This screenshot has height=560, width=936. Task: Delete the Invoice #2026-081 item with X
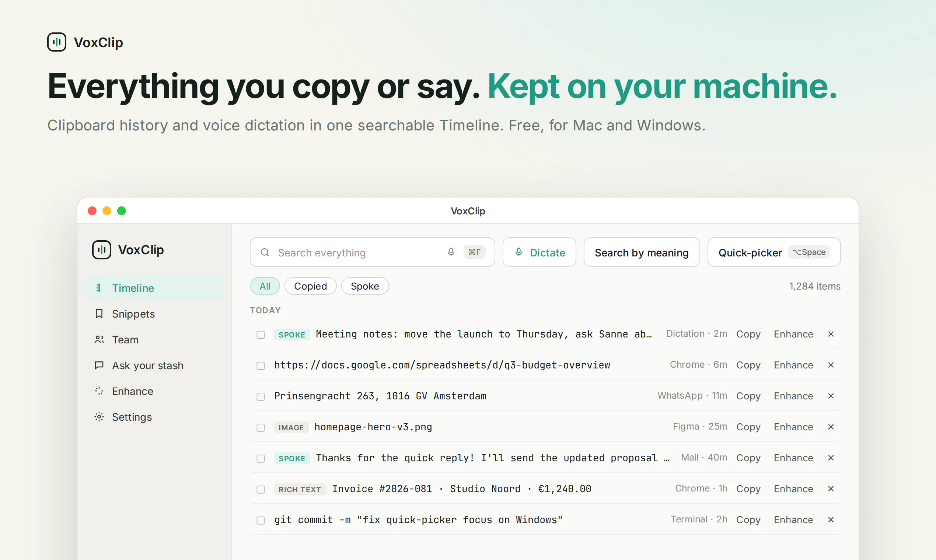coord(831,489)
